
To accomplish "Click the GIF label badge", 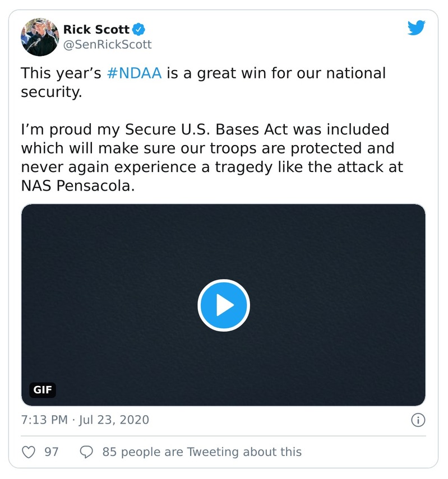I will [x=43, y=390].
